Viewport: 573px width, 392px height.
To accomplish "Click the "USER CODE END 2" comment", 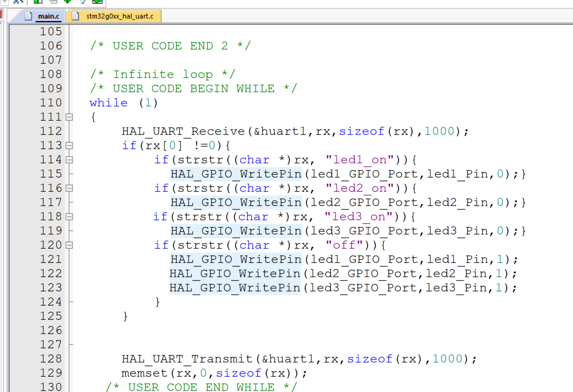I will coord(170,46).
